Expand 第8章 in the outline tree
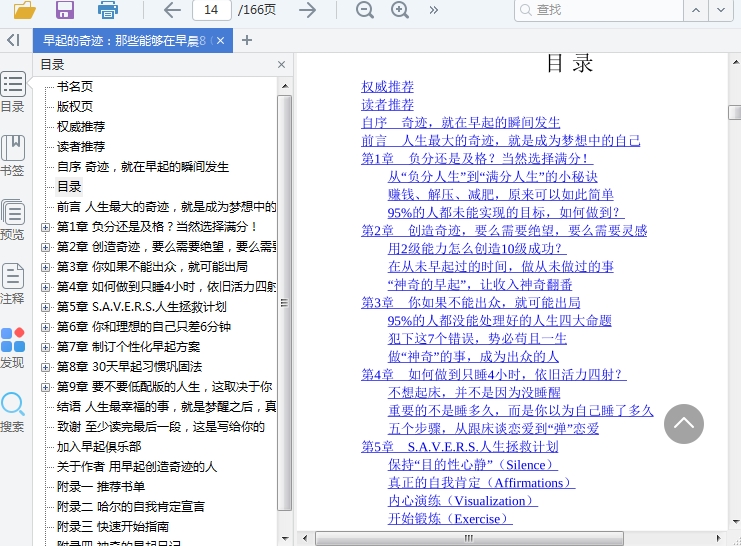Image resolution: width=741 pixels, height=546 pixels. [45, 367]
